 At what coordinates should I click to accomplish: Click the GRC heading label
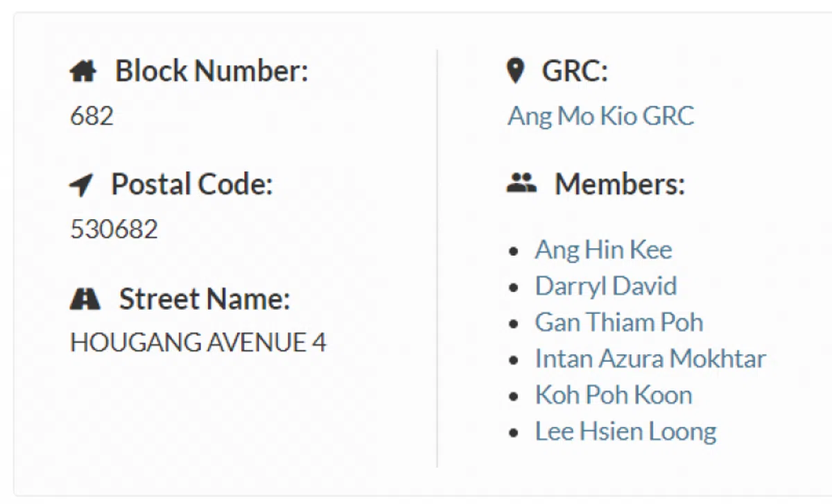tap(575, 71)
